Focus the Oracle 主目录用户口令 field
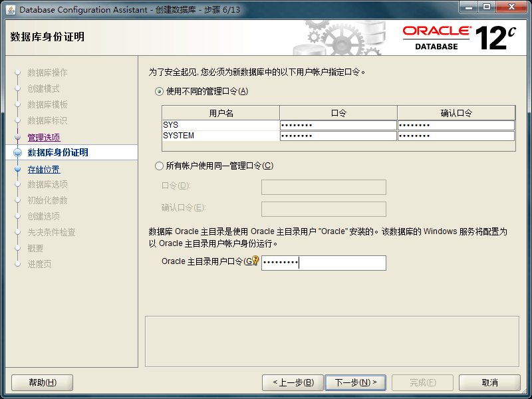The width and height of the screenshot is (532, 399). click(x=323, y=263)
